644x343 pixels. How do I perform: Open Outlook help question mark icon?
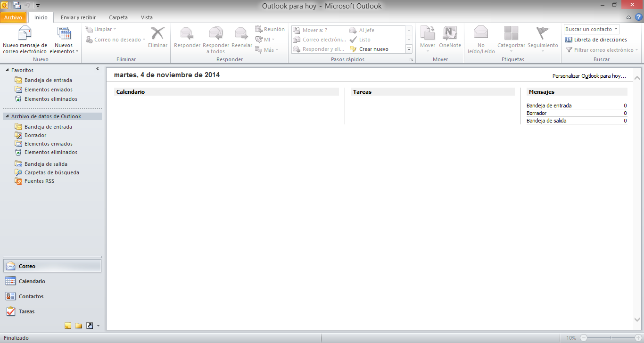[x=638, y=17]
